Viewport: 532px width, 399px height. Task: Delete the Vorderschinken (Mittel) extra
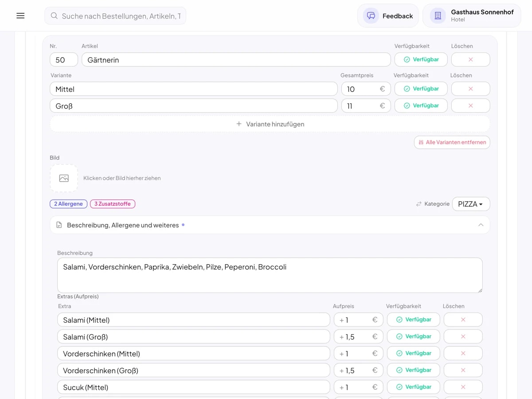[x=463, y=353]
